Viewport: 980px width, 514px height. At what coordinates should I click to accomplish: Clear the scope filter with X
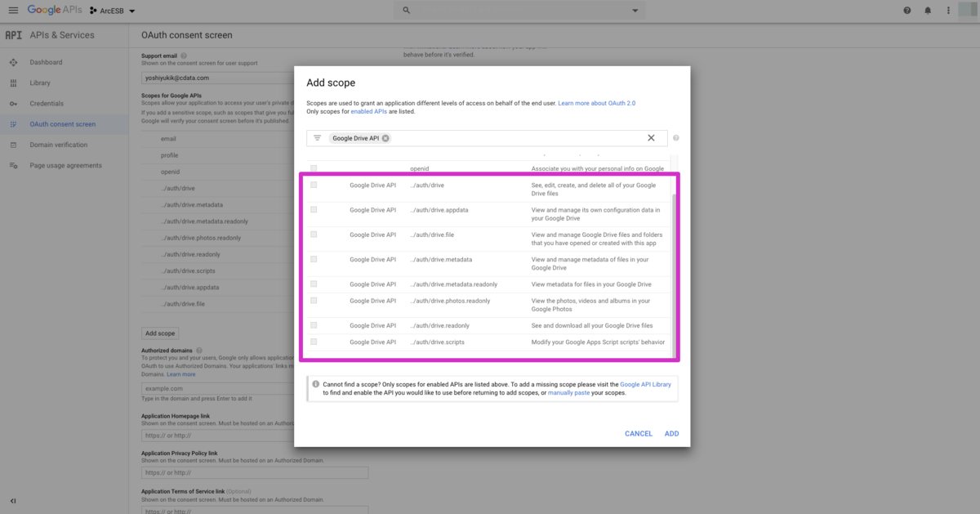(651, 138)
